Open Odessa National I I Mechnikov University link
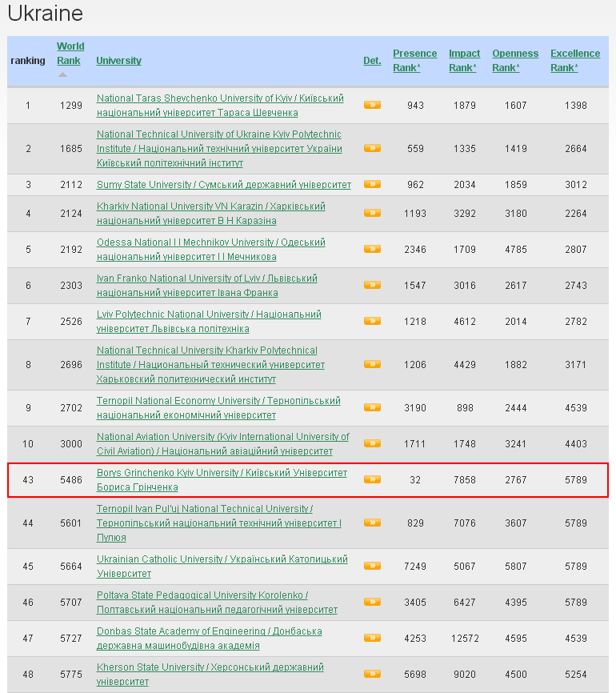The width and height of the screenshot is (616, 693). pyautogui.click(x=210, y=249)
